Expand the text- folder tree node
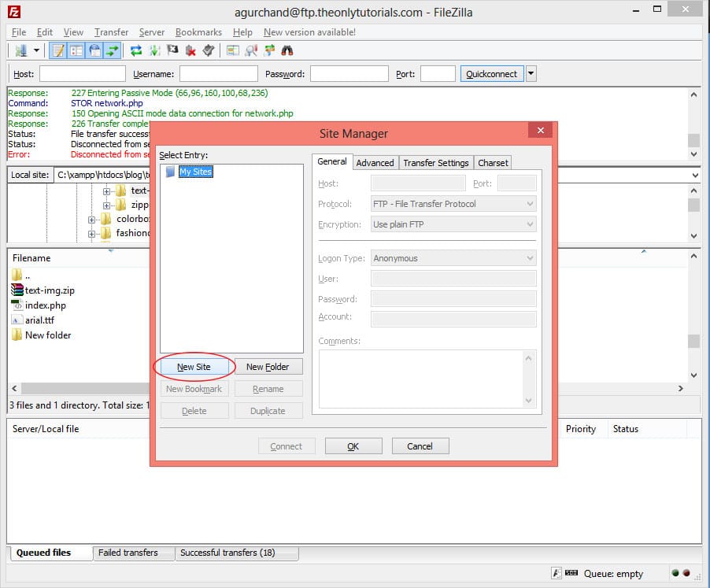 pos(106,191)
